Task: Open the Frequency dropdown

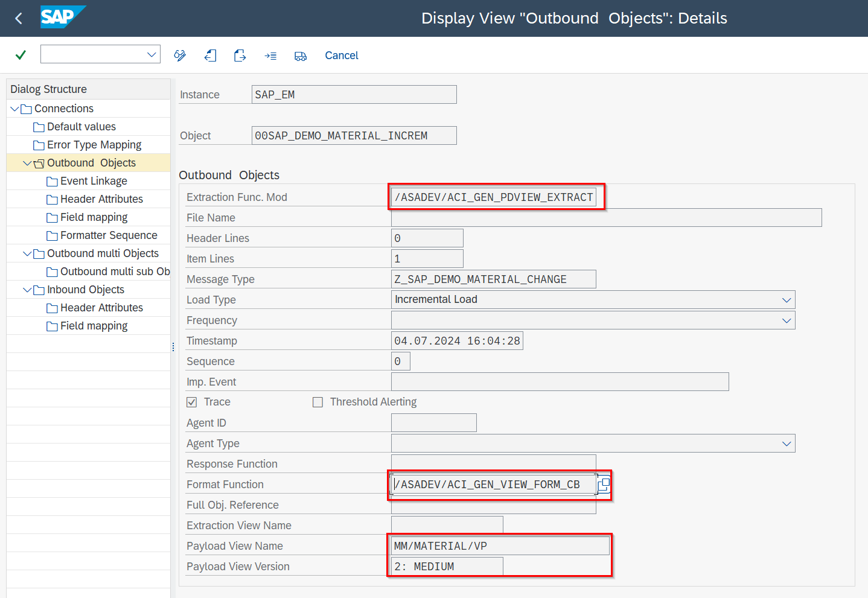Action: (786, 320)
